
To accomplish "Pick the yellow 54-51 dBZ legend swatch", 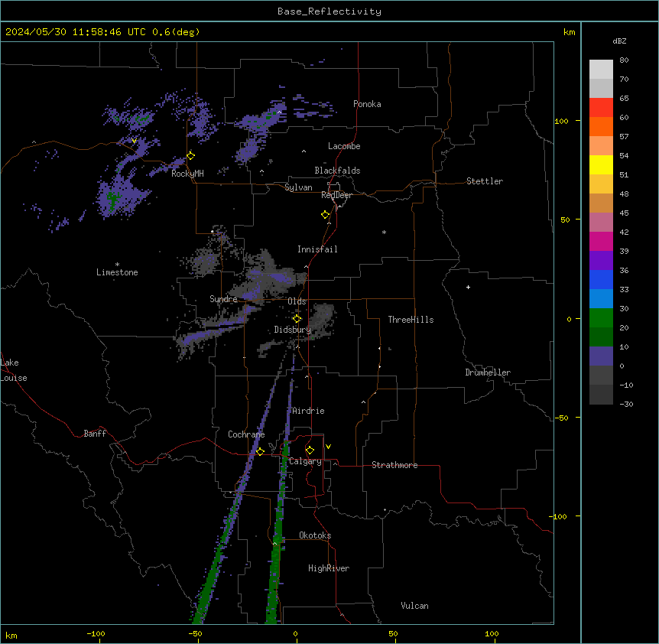I will tap(601, 164).
